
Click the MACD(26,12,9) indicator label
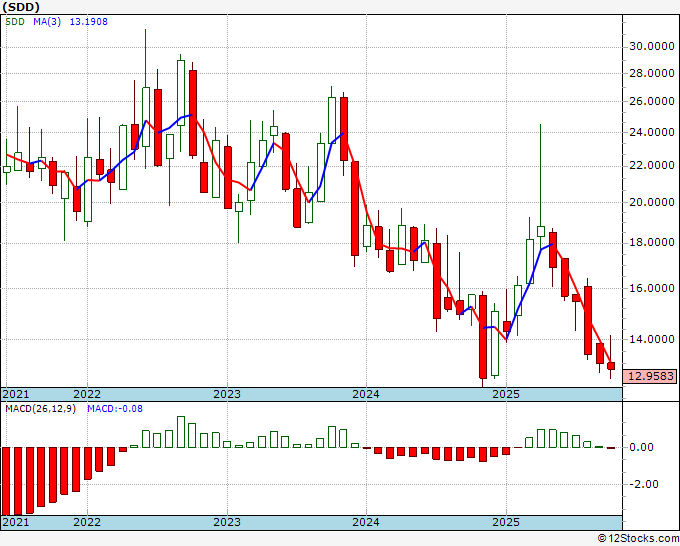pos(40,409)
